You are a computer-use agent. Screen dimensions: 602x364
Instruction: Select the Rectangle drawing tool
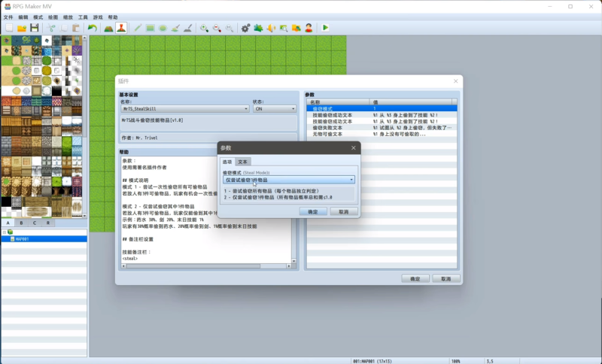pyautogui.click(x=150, y=28)
